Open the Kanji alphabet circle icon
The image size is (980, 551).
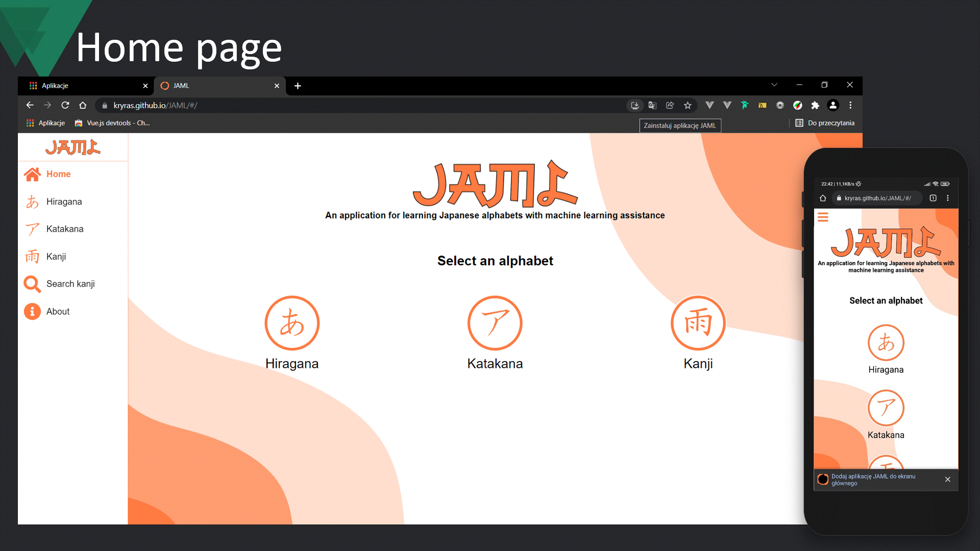(x=698, y=323)
